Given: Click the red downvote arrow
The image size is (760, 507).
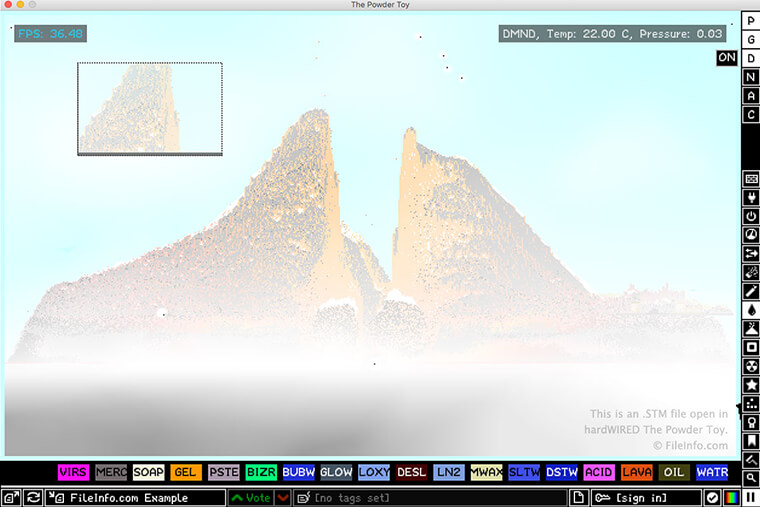Looking at the screenshot, I should tap(283, 497).
